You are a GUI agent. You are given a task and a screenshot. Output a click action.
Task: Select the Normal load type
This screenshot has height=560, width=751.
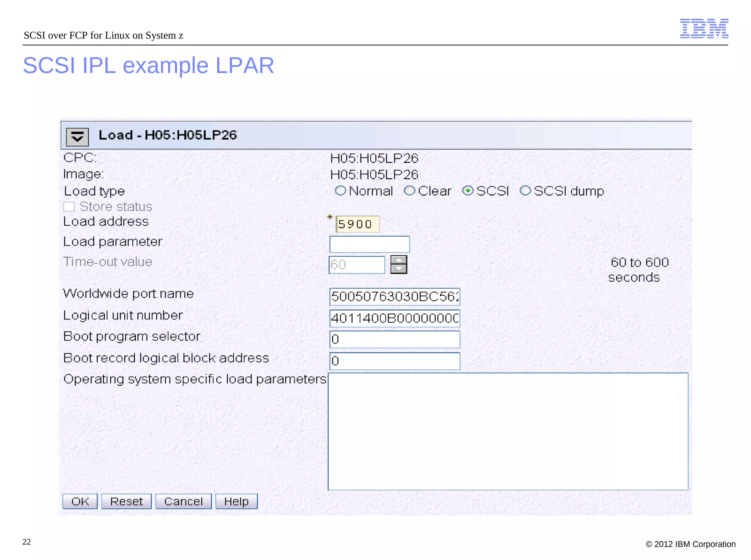click(340, 190)
